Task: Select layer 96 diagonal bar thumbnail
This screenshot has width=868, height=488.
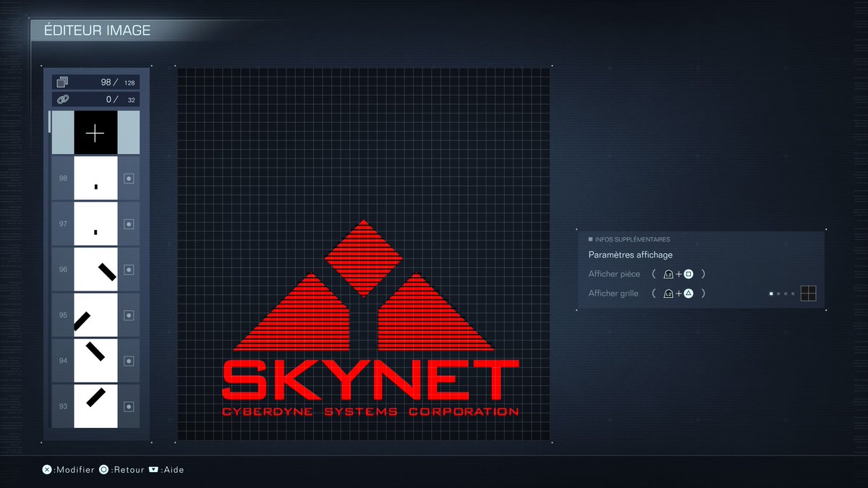Action: (x=95, y=270)
